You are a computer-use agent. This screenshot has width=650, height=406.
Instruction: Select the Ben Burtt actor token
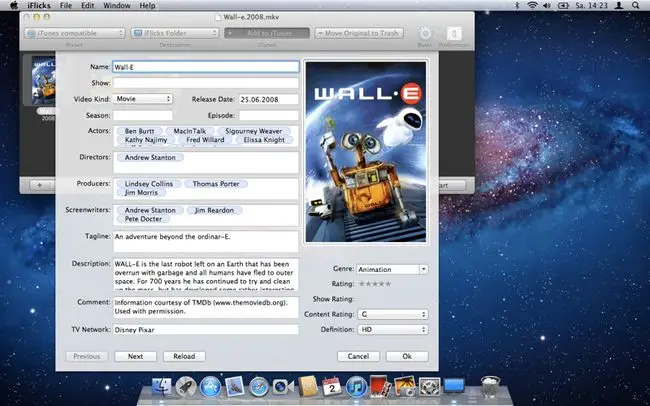(x=139, y=131)
